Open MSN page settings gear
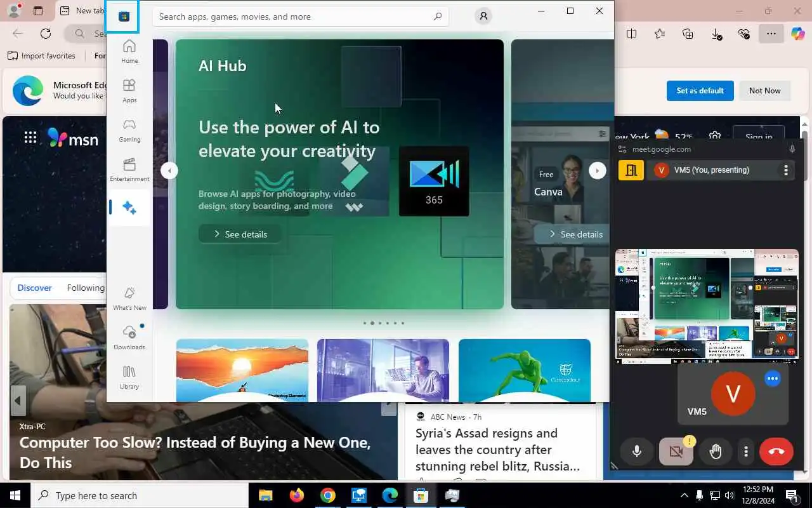The width and height of the screenshot is (812, 508). [x=715, y=137]
